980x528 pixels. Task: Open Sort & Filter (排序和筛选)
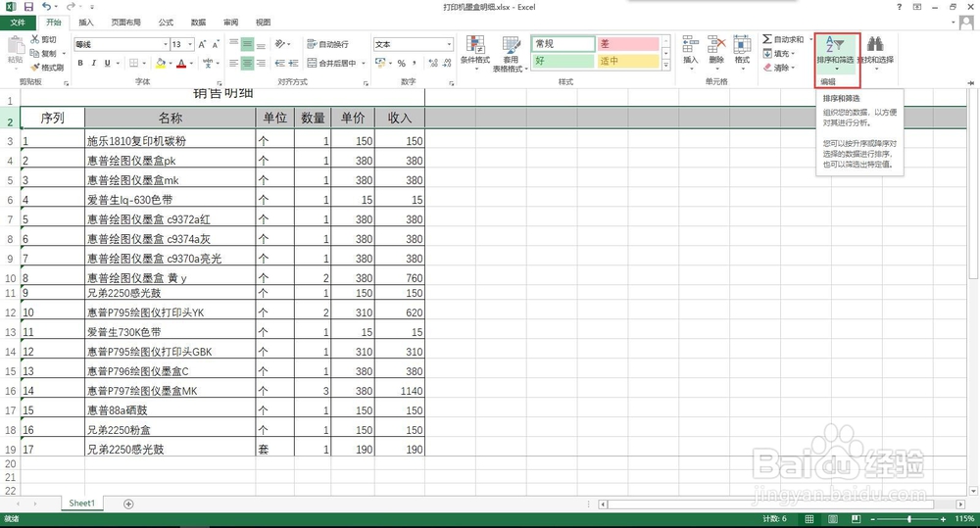(836, 52)
